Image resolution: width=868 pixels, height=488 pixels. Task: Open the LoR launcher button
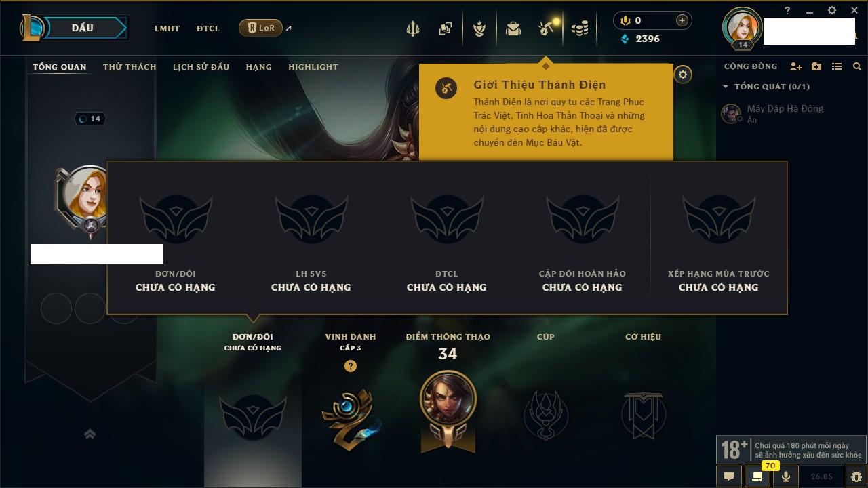261,28
